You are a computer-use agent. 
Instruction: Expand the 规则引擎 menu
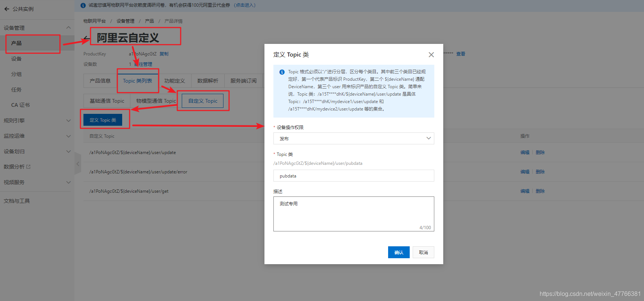pos(69,121)
